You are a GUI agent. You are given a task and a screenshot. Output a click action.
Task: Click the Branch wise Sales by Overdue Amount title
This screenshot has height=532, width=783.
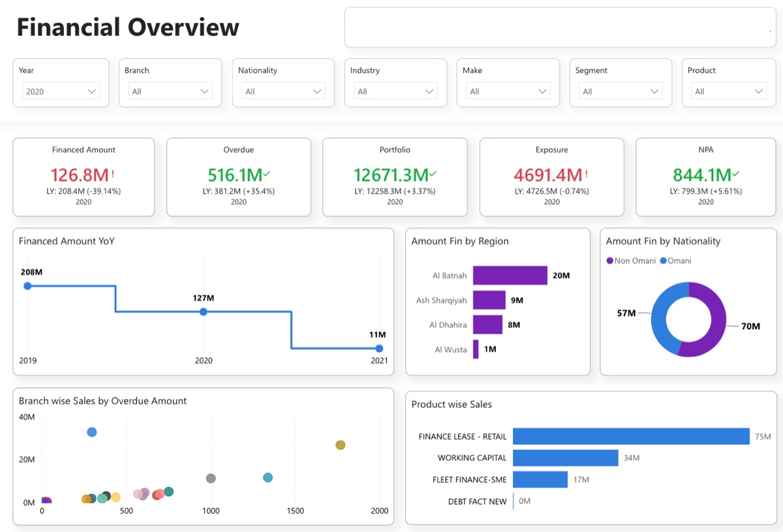click(x=103, y=401)
